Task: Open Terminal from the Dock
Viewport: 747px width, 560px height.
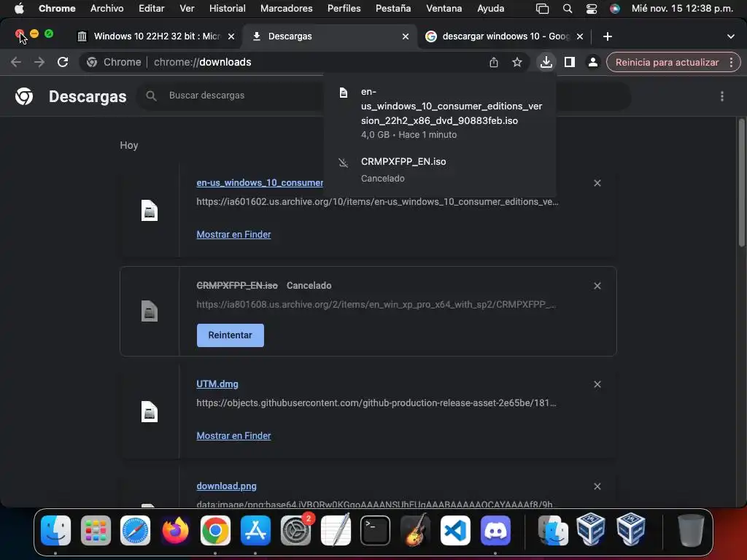Action: pos(375,530)
